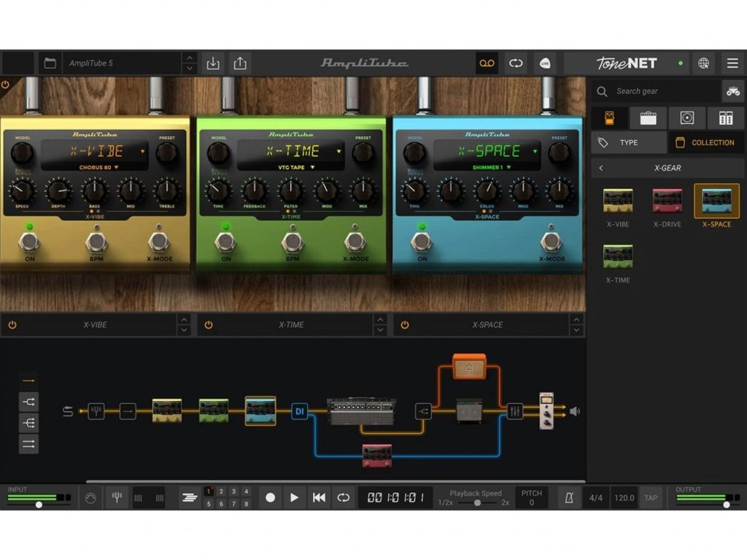This screenshot has width=747, height=560.
Task: Switch to COLLECTION view
Action: [x=706, y=142]
